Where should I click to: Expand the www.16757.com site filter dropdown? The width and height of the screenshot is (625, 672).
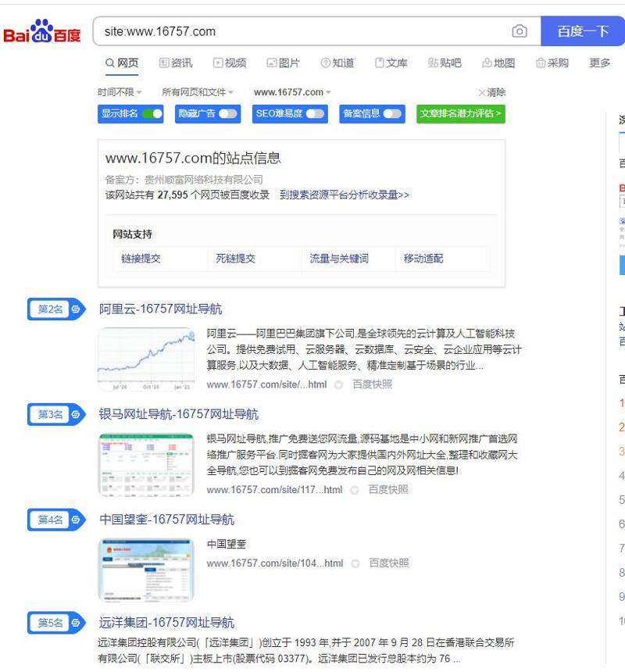coord(292,92)
